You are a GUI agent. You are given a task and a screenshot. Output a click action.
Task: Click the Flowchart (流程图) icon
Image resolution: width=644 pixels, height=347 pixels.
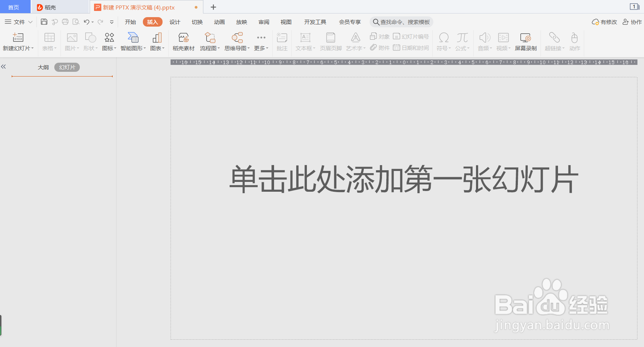(x=210, y=37)
